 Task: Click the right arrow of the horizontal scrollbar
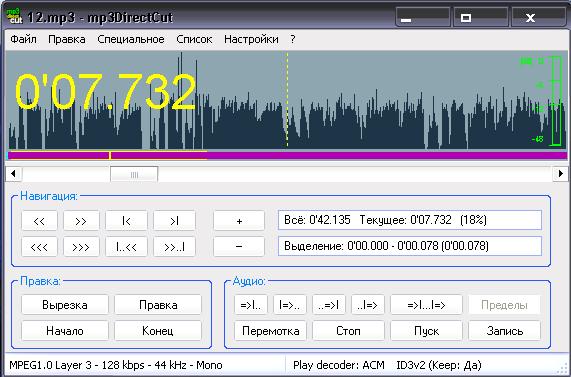[560, 174]
